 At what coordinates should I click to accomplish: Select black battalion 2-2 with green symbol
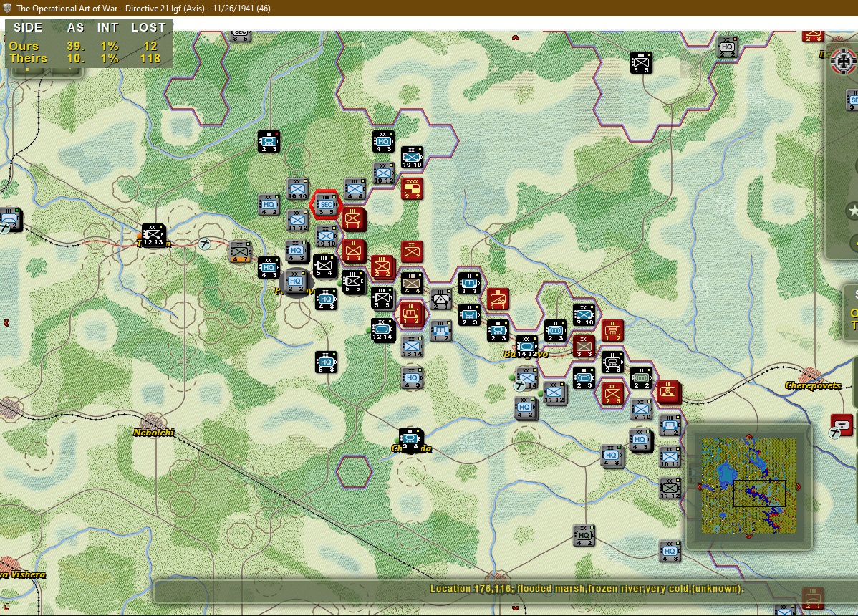(x=641, y=378)
